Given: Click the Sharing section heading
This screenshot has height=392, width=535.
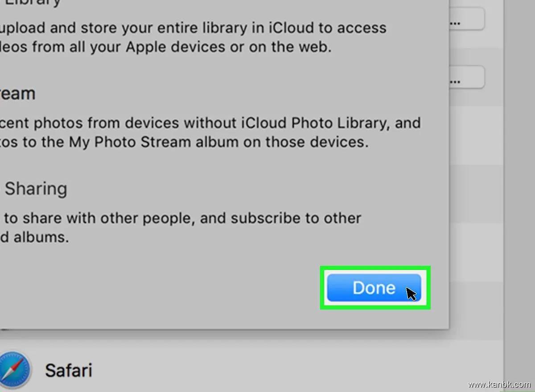Looking at the screenshot, I should [36, 188].
